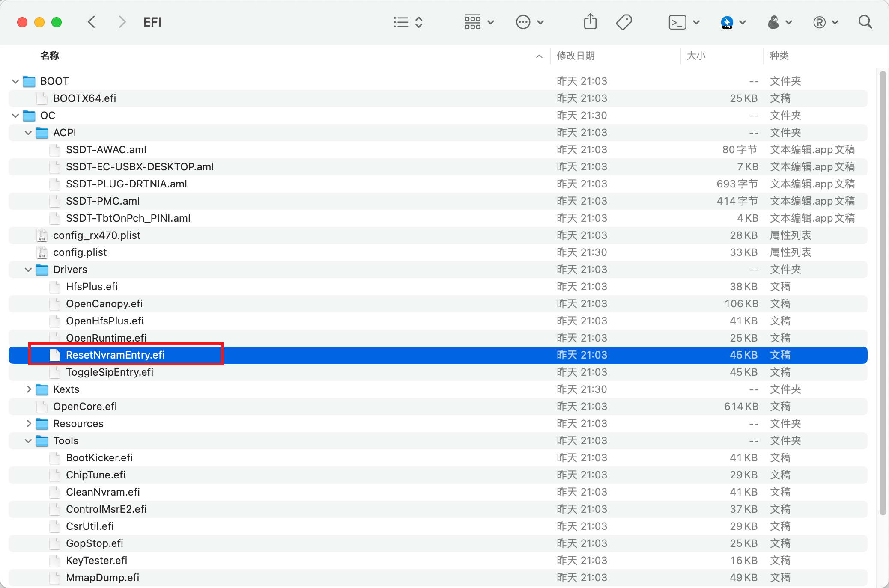Select OpenCore.efi file
The image size is (889, 588).
pos(438,407)
